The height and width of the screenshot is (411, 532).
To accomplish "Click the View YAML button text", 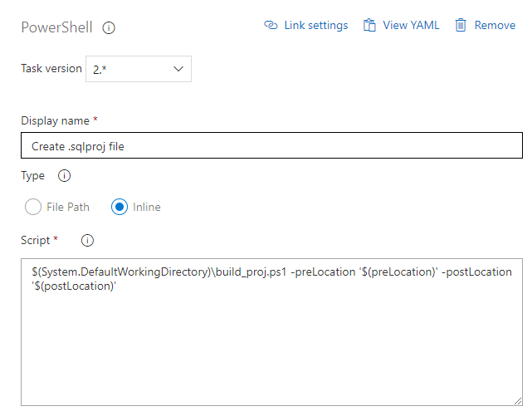I will tap(411, 26).
